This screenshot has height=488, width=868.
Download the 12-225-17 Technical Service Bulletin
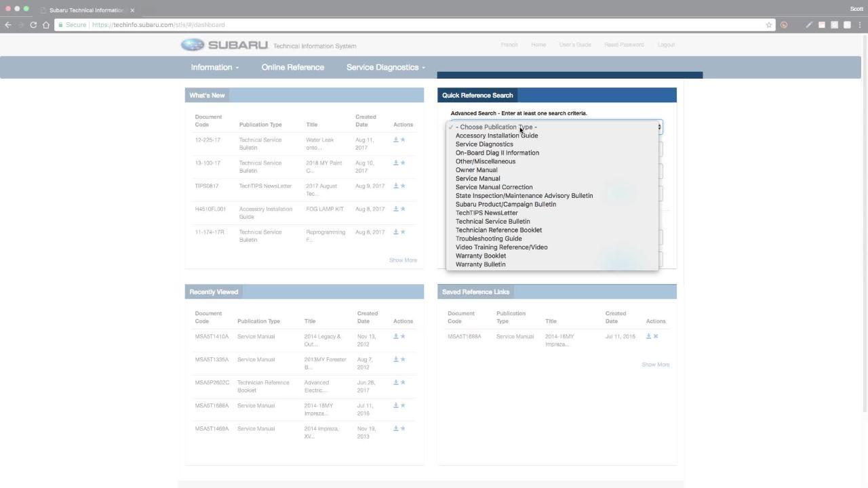(x=396, y=140)
